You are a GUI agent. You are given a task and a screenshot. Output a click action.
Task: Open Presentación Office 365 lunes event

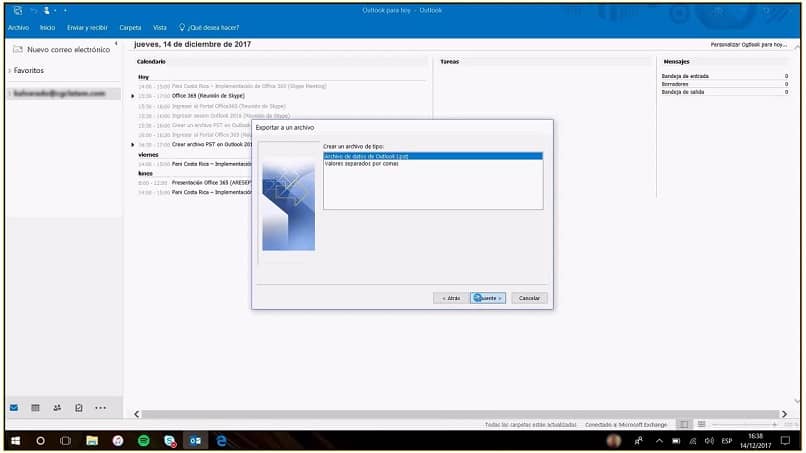coord(211,183)
